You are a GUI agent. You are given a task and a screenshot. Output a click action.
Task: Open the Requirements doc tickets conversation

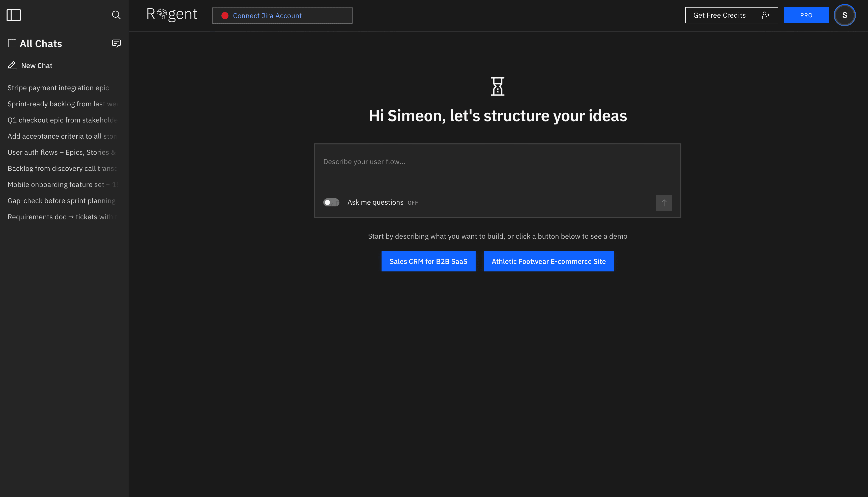pos(62,217)
